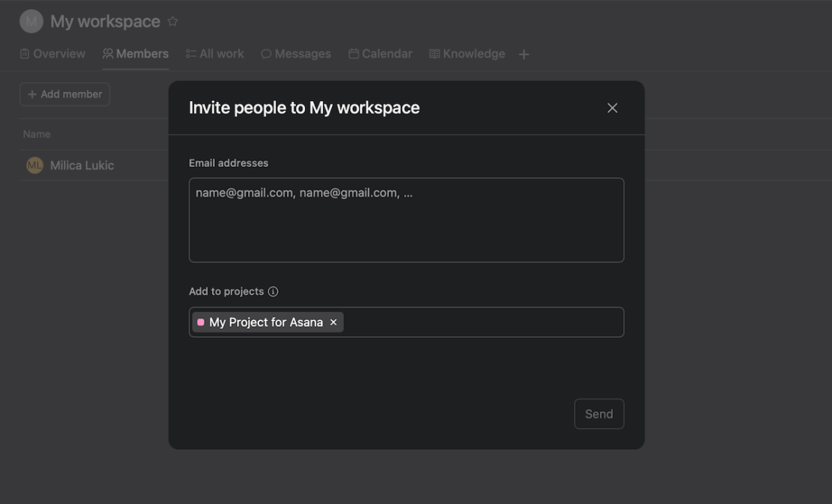
Task: Click the info icon beside Add to projects
Action: 273,290
